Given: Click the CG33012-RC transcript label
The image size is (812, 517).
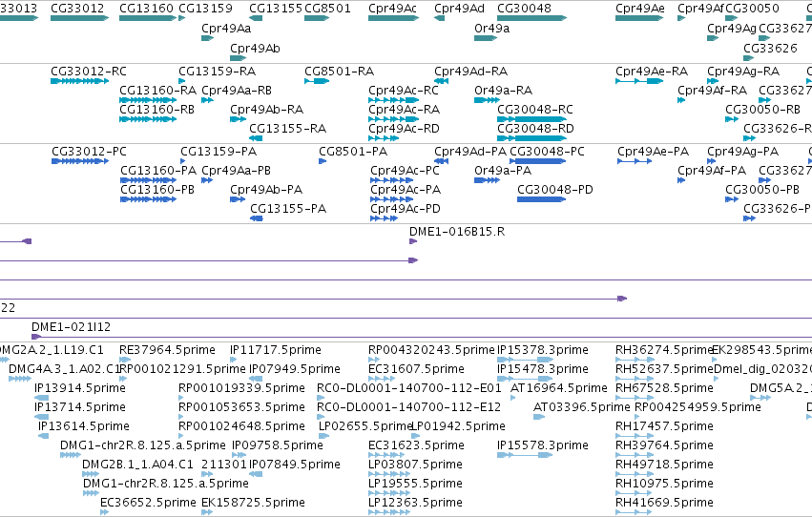Looking at the screenshot, I should (x=89, y=72).
